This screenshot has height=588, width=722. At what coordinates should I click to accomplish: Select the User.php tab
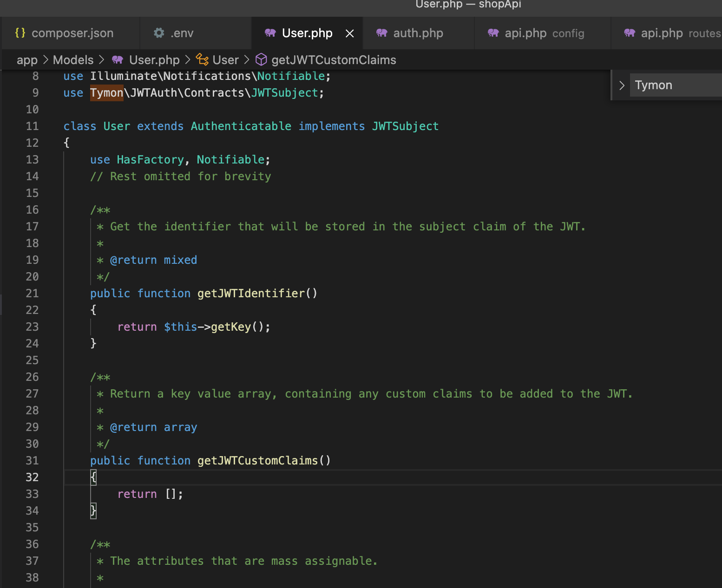[307, 33]
